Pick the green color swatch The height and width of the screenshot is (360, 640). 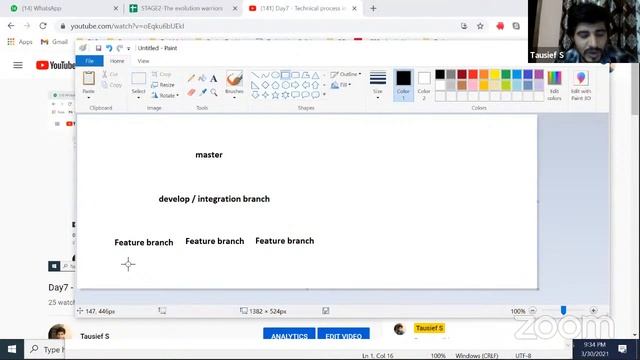coord(506,74)
